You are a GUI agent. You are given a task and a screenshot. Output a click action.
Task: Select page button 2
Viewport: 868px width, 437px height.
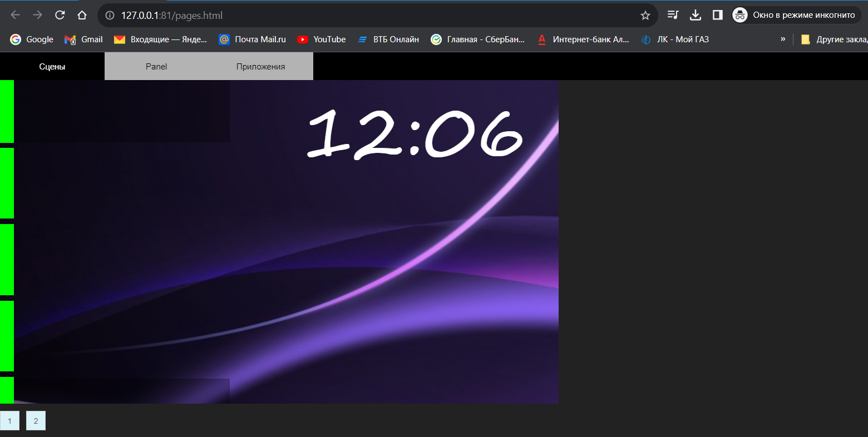point(36,421)
